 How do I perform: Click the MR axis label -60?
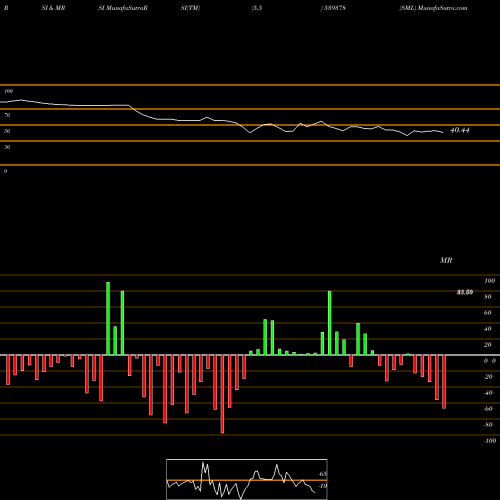coord(488,409)
